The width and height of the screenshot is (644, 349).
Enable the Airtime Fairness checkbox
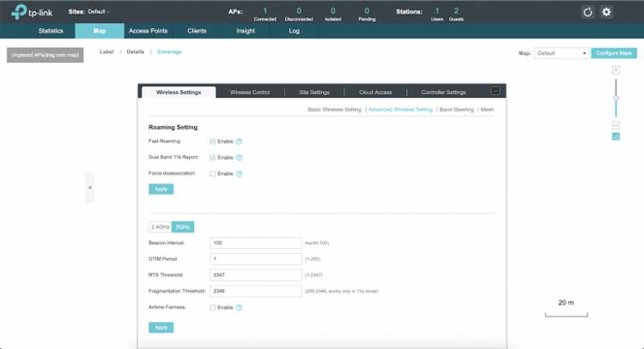[213, 307]
